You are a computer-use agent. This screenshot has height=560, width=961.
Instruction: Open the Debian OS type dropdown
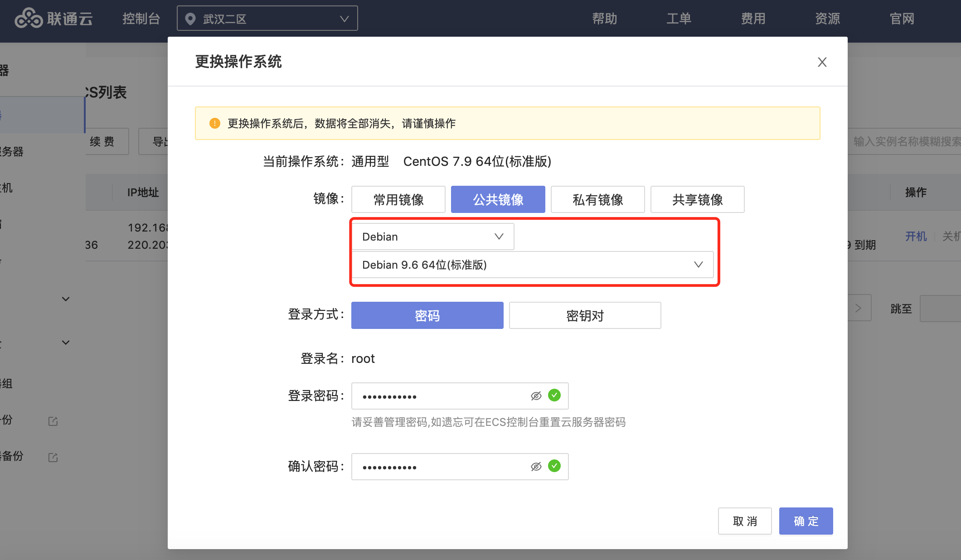[432, 237]
